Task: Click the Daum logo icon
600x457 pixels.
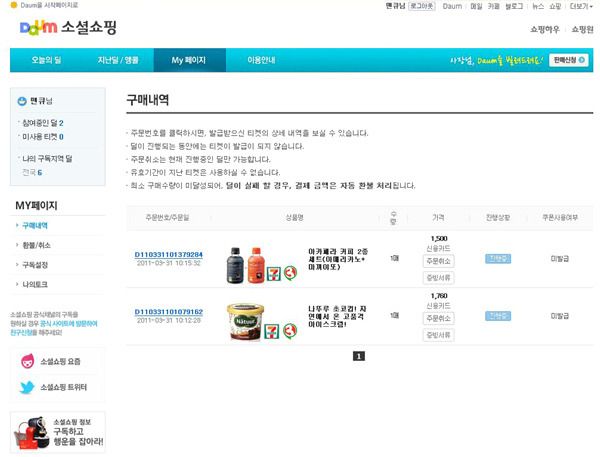Action: tap(38, 28)
